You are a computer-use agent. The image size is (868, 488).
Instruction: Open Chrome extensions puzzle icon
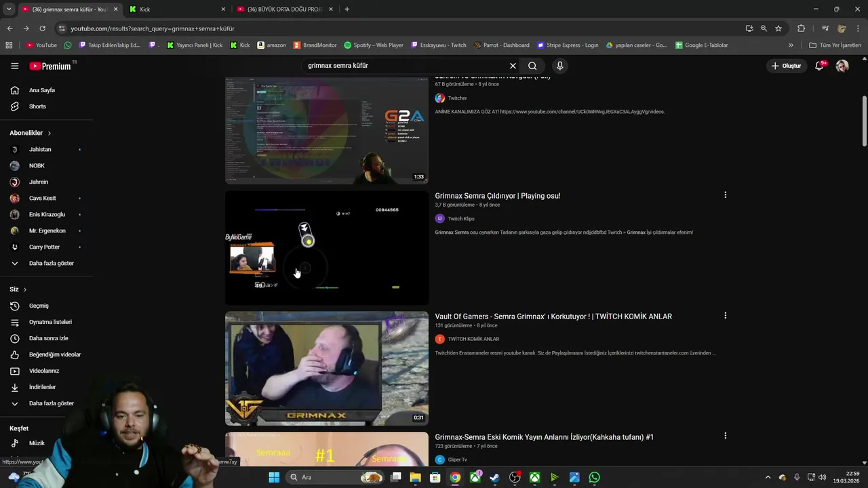801,28
